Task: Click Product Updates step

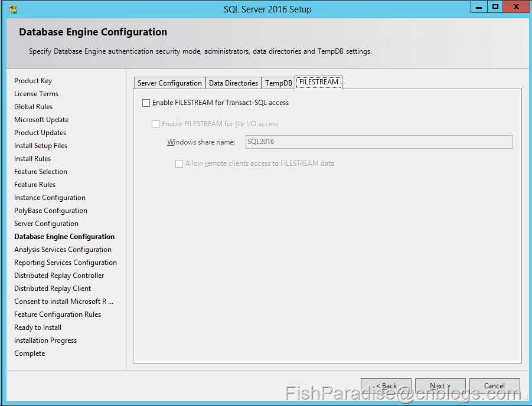Action: (40, 133)
